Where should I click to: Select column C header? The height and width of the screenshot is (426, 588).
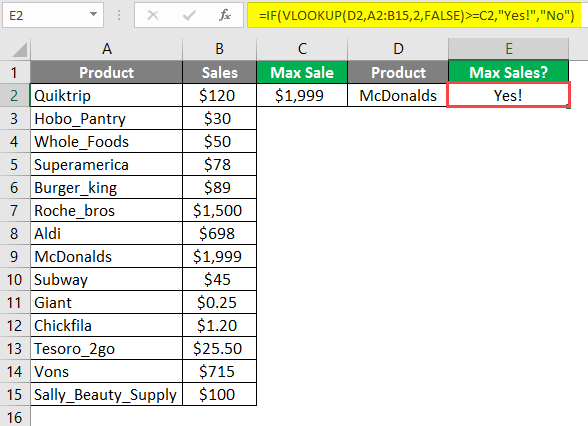[x=302, y=49]
